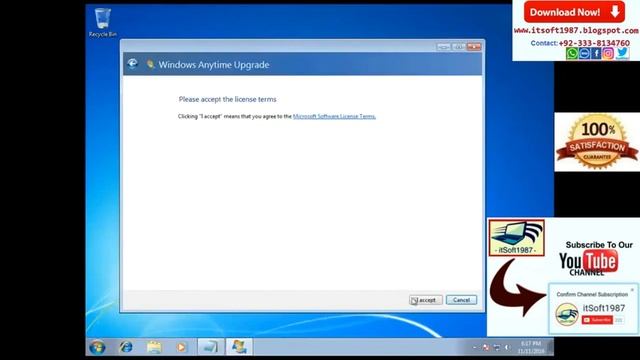Open the Action Center flag tray icon
640x360 pixels.
485,347
